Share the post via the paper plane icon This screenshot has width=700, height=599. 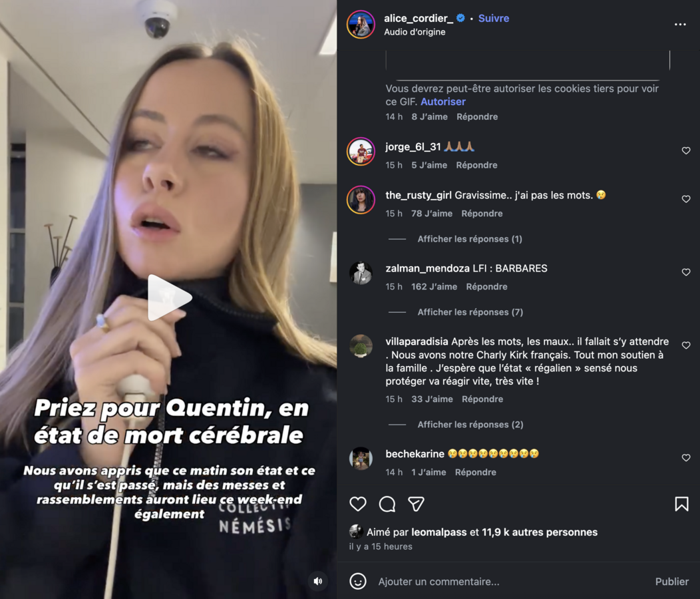(x=417, y=504)
